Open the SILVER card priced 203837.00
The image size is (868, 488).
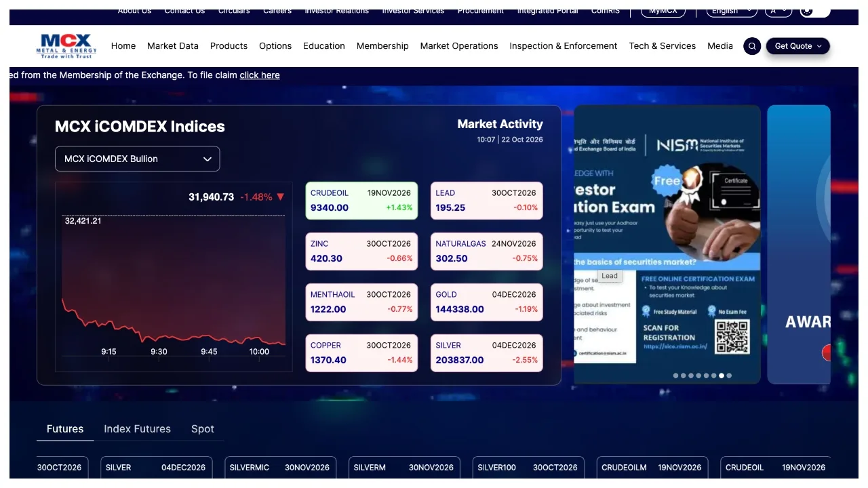pyautogui.click(x=487, y=353)
